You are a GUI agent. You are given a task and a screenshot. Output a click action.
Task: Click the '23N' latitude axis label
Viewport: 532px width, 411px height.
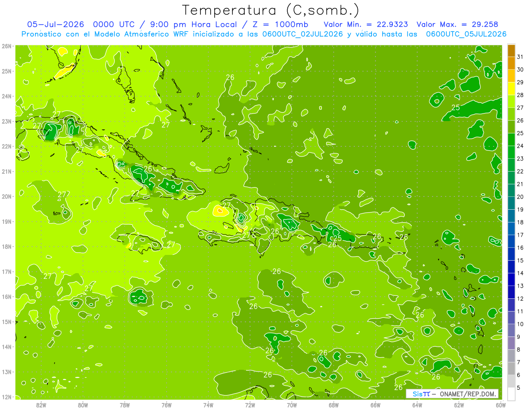coord(6,121)
